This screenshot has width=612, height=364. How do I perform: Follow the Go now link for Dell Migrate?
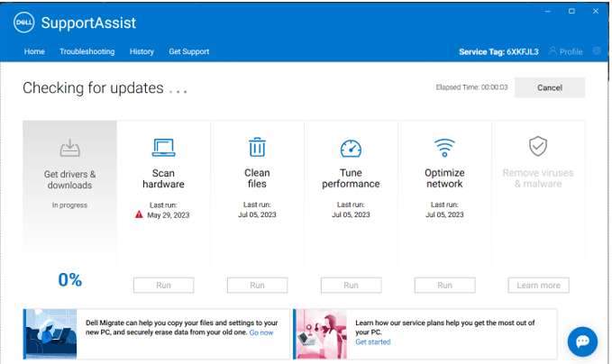coord(261,332)
